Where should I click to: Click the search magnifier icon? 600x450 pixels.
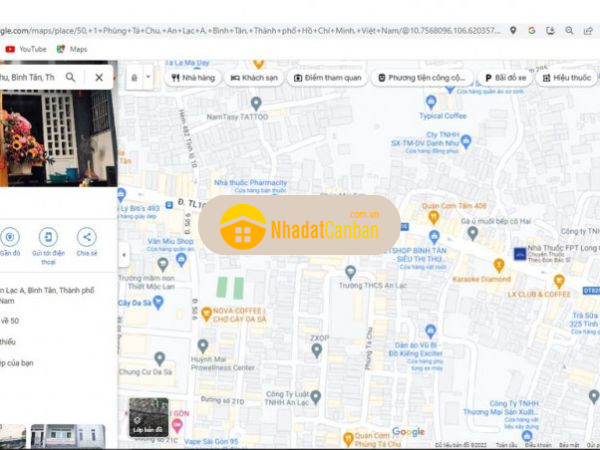tap(71, 77)
